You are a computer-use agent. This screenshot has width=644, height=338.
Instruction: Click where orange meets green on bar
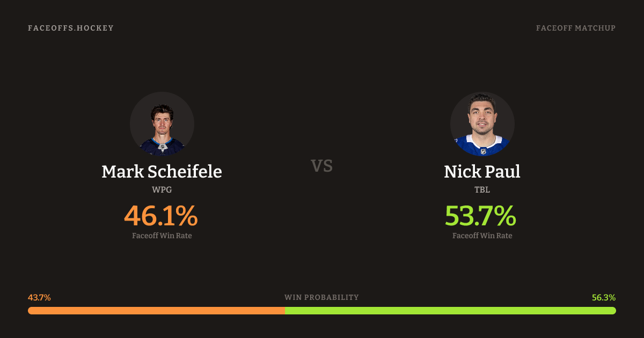pos(285,311)
